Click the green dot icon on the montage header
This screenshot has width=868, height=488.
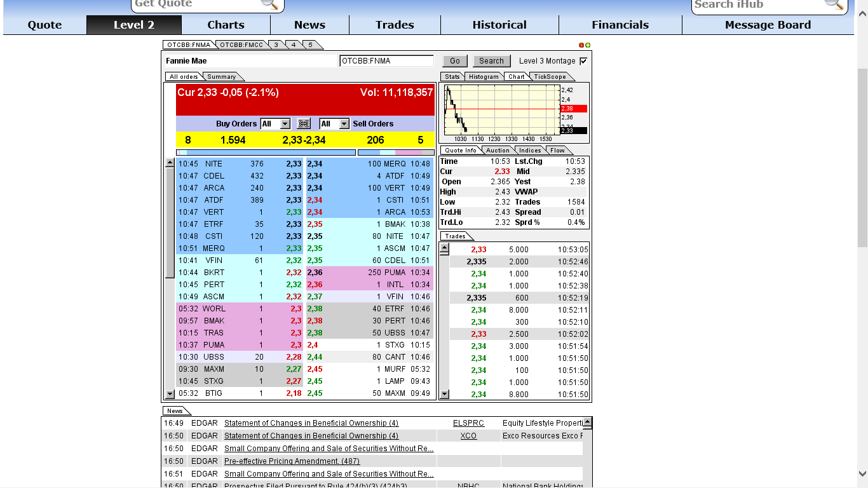588,44
